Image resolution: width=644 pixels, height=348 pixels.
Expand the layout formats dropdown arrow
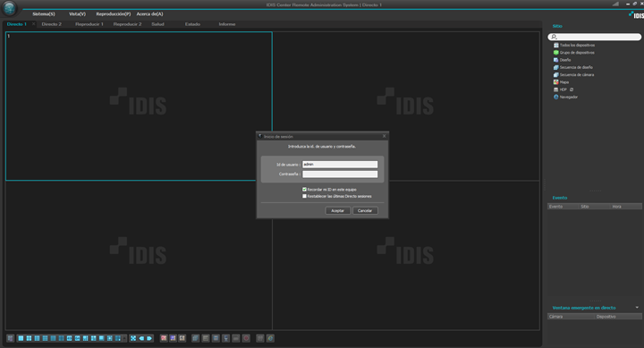click(124, 338)
